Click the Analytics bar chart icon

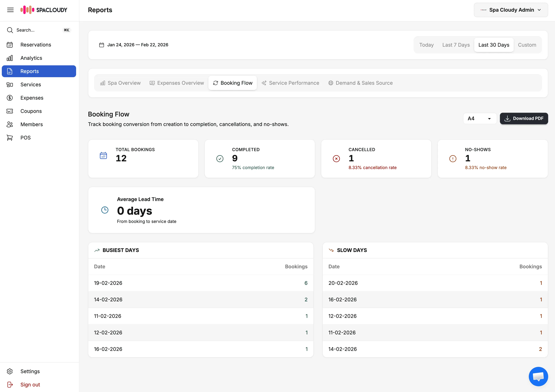point(10,58)
